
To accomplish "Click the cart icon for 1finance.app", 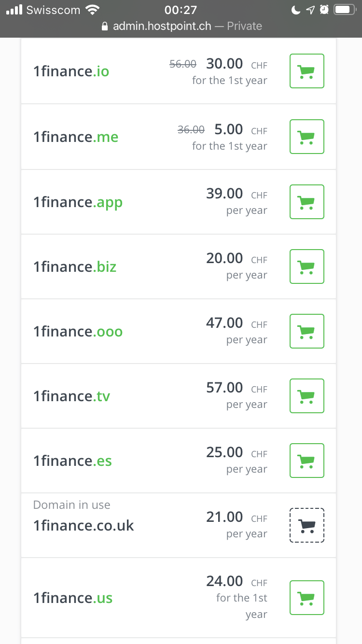I will click(306, 201).
